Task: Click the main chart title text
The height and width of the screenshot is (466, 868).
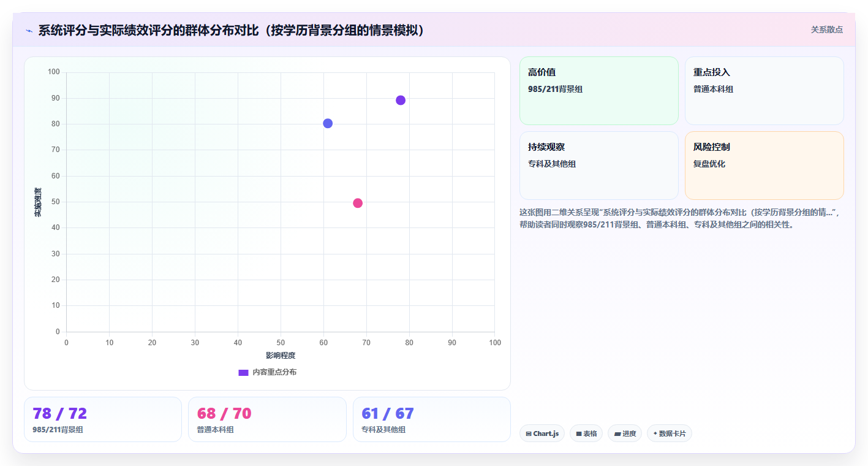Action: coord(232,30)
